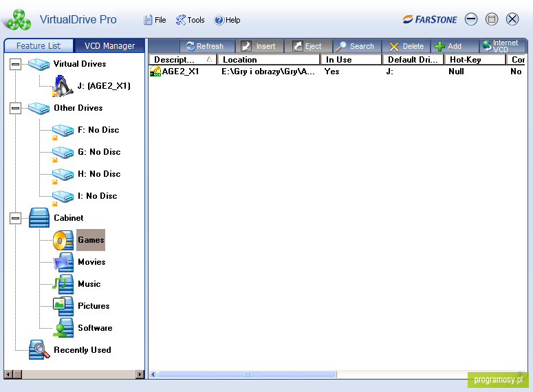Collapse the Other Drives tree node

(x=15, y=108)
